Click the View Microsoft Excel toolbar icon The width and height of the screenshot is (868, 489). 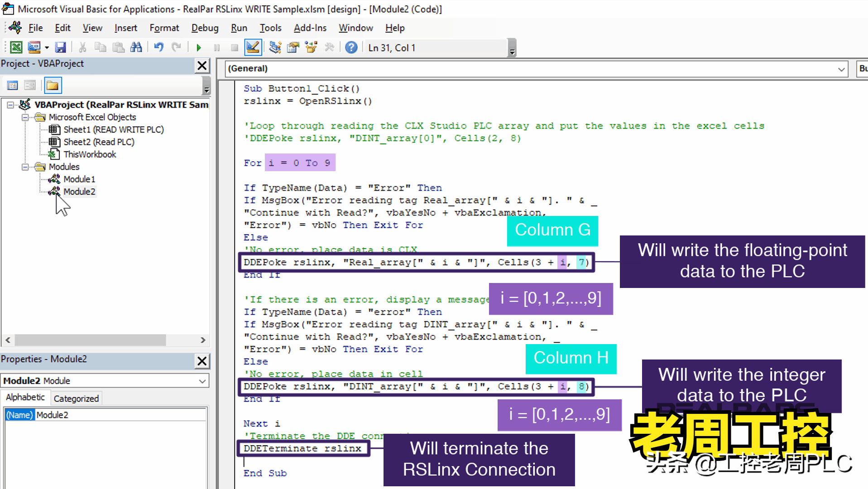point(16,47)
